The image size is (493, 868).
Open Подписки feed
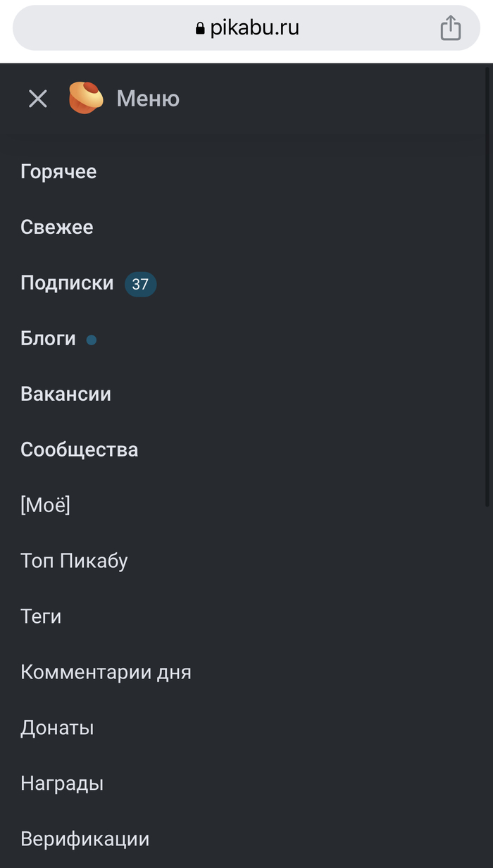pos(67,283)
